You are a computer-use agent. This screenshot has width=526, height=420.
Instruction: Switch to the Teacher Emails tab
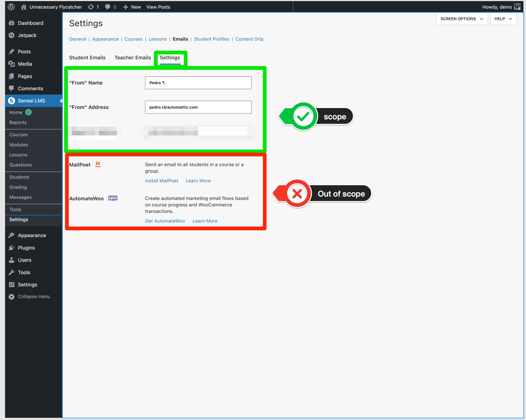[x=132, y=57]
